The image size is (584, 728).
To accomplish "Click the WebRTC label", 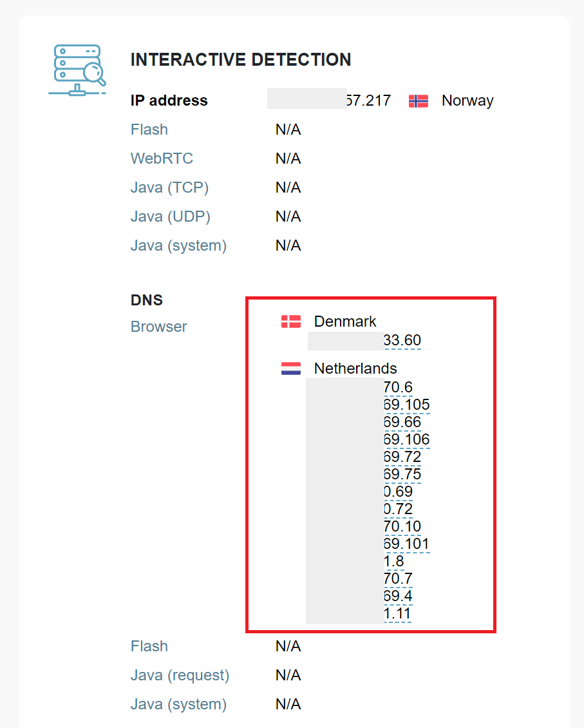I will [x=162, y=158].
